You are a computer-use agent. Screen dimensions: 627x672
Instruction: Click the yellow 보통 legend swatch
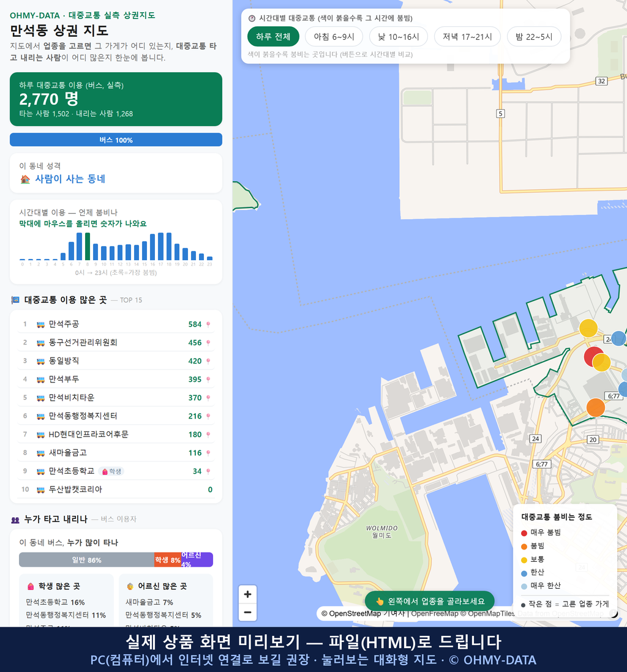click(524, 560)
